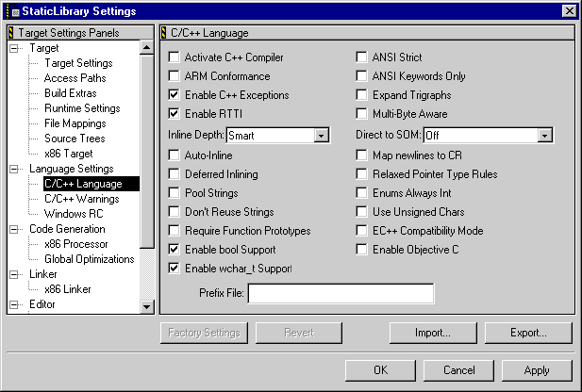
Task: Enable Require Function Prototypes
Action: coord(174,231)
